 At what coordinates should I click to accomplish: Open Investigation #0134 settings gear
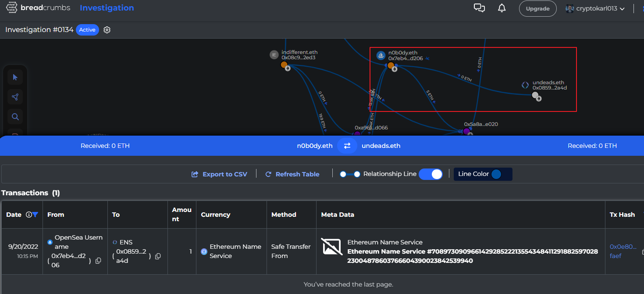pos(107,29)
